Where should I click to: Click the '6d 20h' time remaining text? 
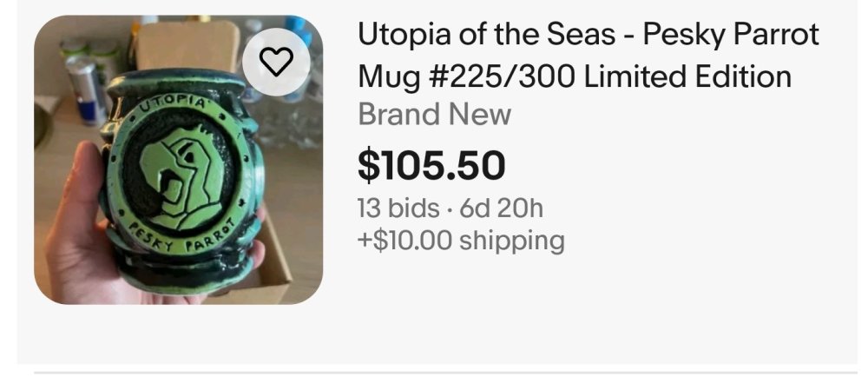(501, 208)
